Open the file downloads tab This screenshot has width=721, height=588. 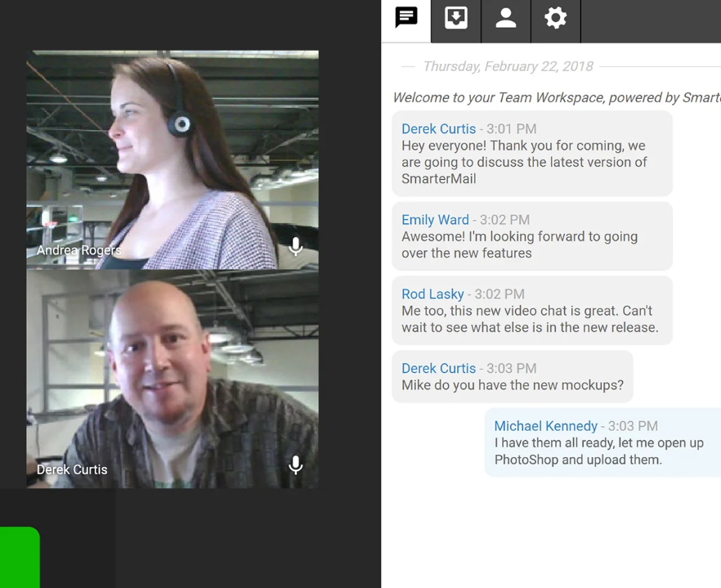456,19
